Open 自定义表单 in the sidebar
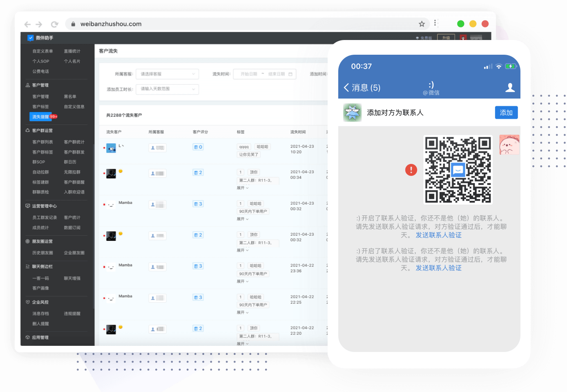Viewport: 567px width, 392px height. [x=42, y=51]
